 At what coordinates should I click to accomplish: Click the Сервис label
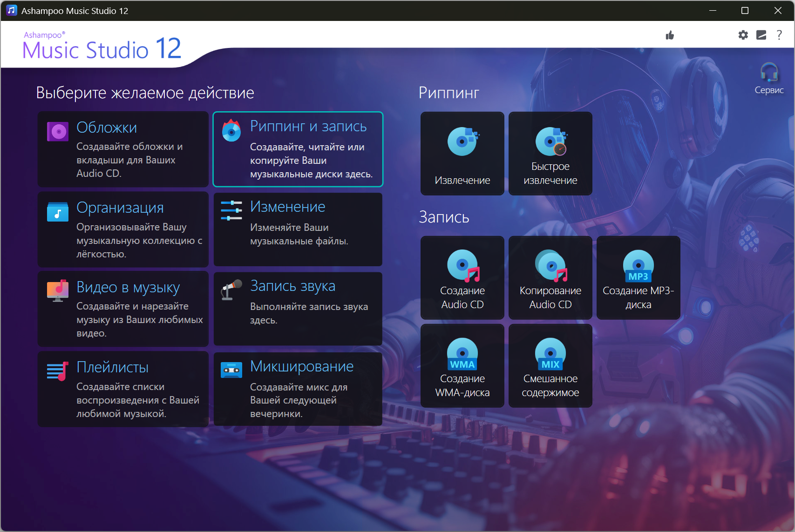[769, 90]
